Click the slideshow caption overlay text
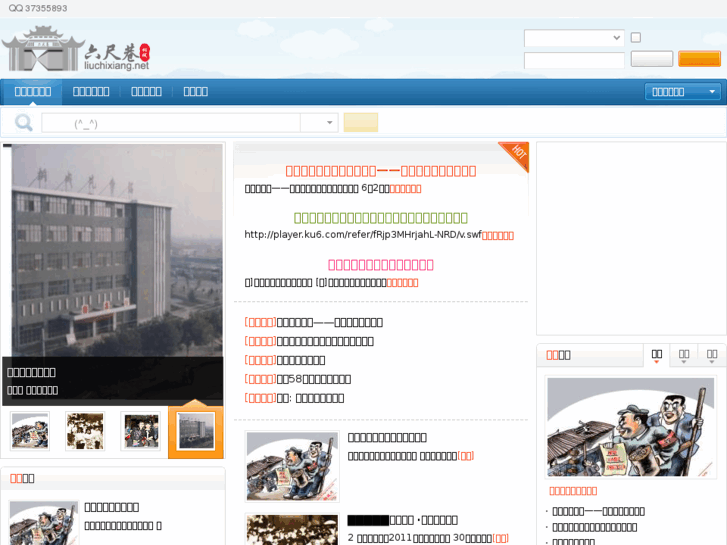The height and width of the screenshot is (545, 727). (32, 381)
